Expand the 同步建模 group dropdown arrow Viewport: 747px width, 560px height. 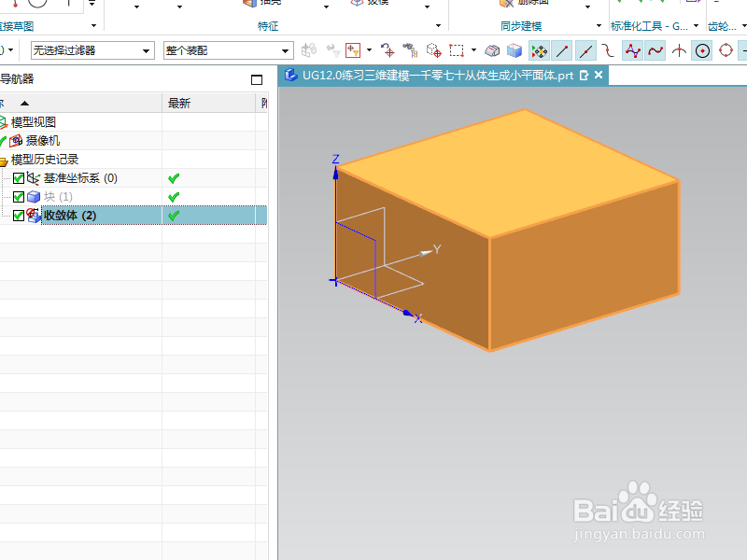[x=599, y=26]
